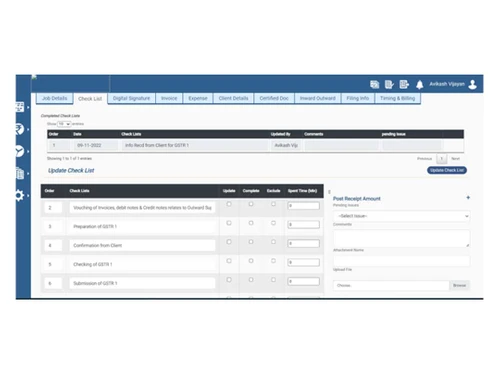Select Complete radio for Checking of GSTR 1
Screen dimensions: 500x375
251,261
